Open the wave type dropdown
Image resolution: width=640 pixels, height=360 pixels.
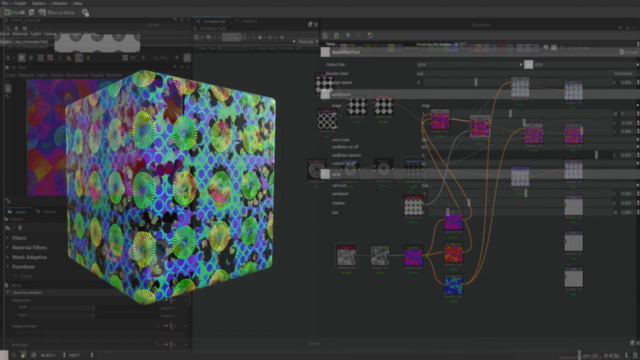[x=529, y=140]
